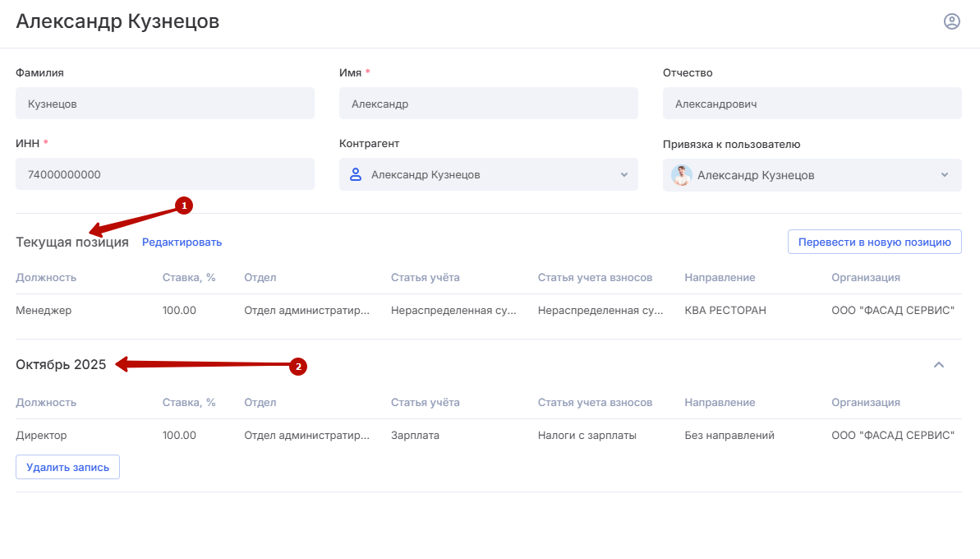Focus the Имя input field

(488, 104)
